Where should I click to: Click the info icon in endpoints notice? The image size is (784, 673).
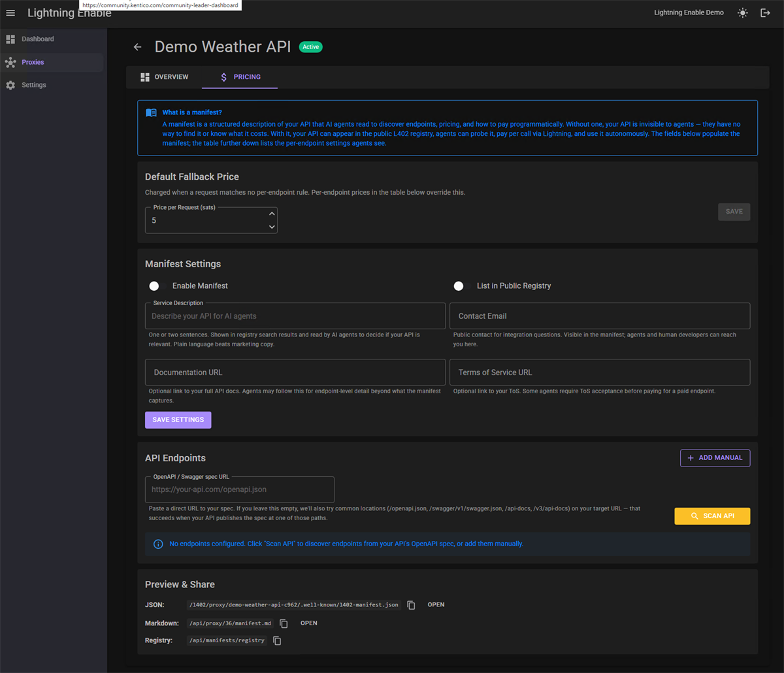(x=158, y=544)
